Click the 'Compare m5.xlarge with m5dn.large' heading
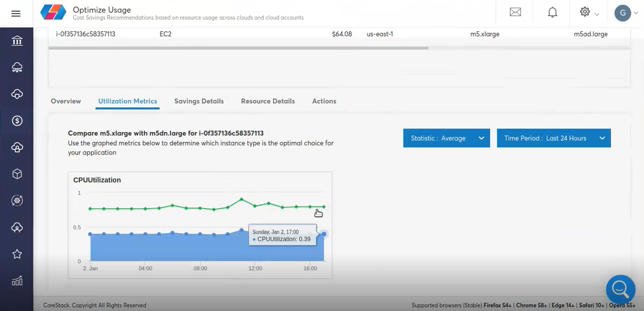 pos(166,133)
